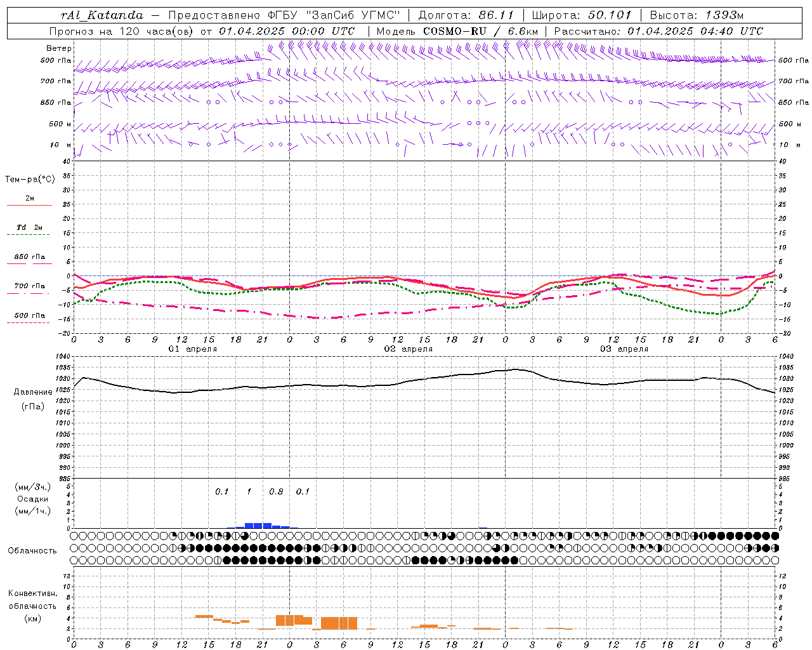
Task: Click the "Прогноз на 120 часа(ов)" forecast text
Action: pos(121,31)
